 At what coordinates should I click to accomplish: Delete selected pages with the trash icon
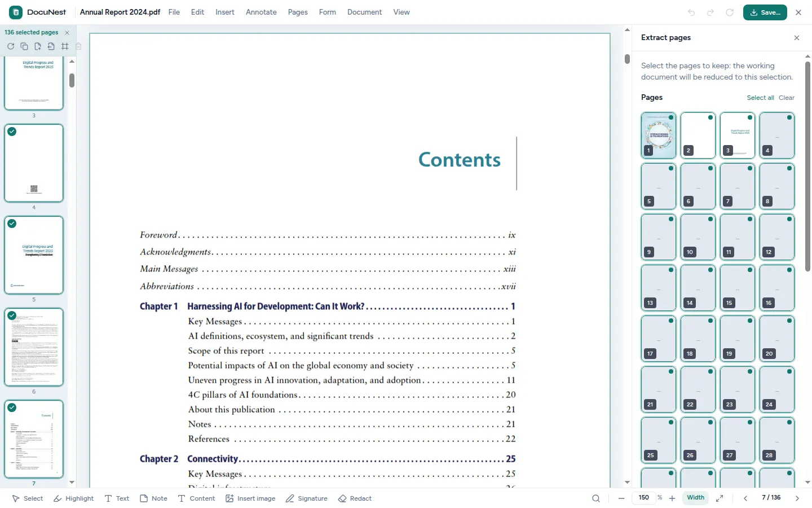[78, 46]
